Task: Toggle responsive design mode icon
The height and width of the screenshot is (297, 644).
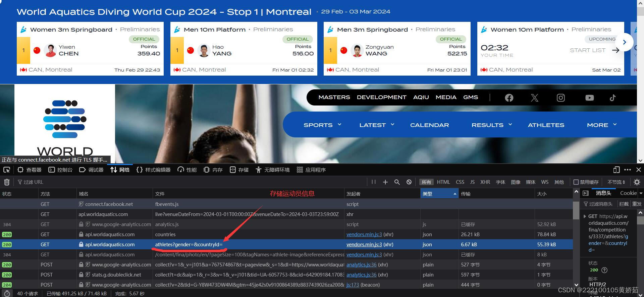Action: point(616,170)
